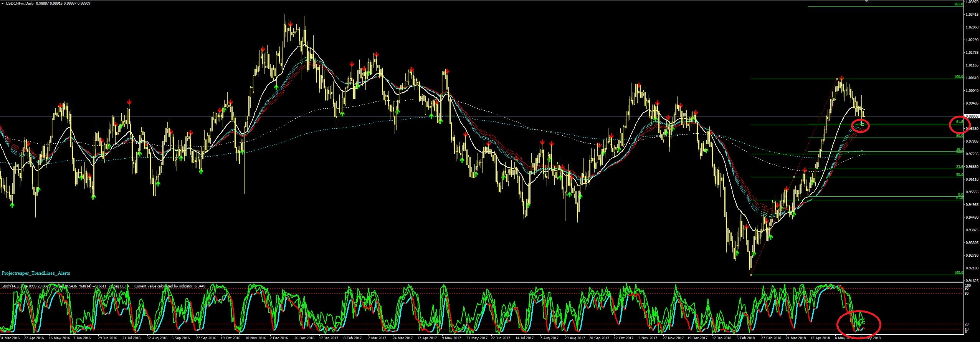The image size is (980, 342).
Task: Click the '21 Mar 2018' date label
Action: (796, 339)
